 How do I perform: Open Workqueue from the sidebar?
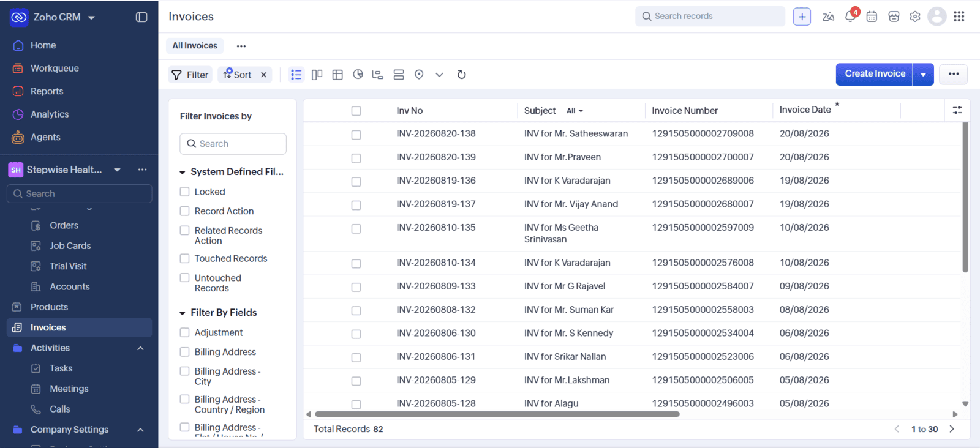tap(55, 68)
